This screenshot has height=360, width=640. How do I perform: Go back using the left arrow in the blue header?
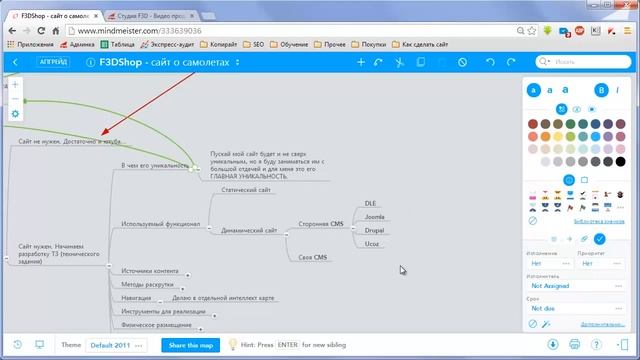(16, 62)
